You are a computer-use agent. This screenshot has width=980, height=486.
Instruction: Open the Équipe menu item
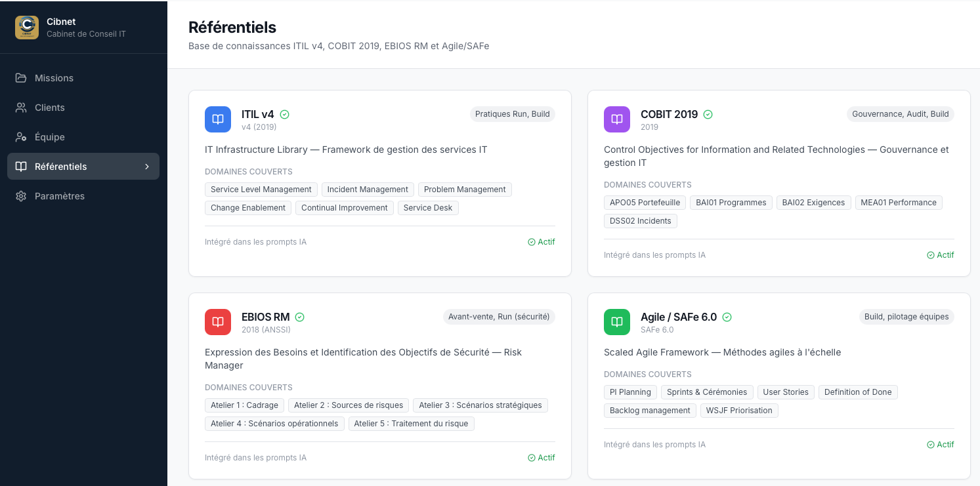tap(83, 137)
